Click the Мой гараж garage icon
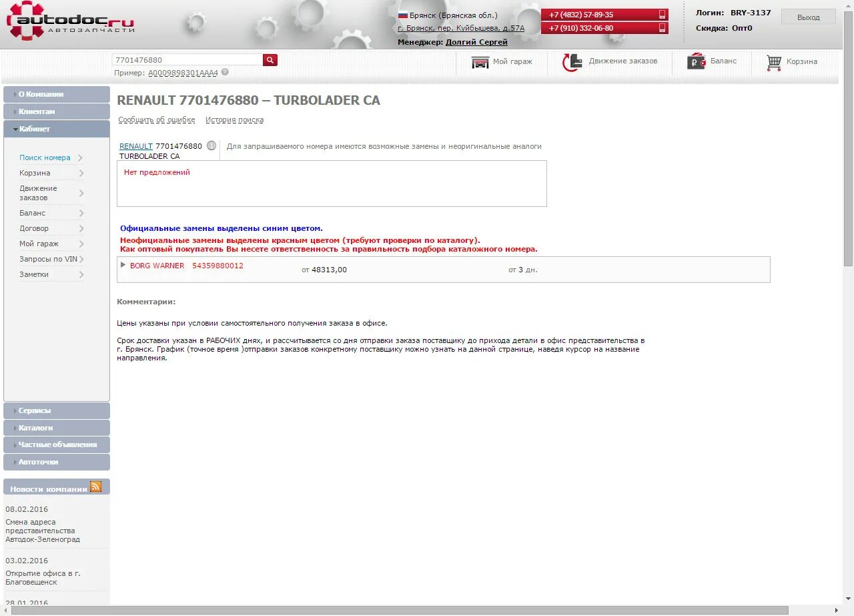This screenshot has width=854, height=616. coord(480,62)
